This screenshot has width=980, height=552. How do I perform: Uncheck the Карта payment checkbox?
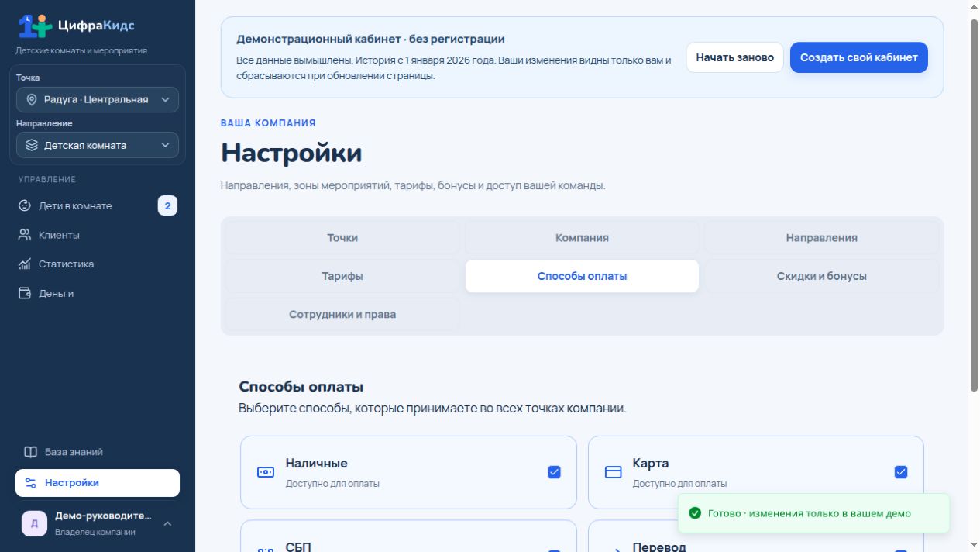coord(901,472)
